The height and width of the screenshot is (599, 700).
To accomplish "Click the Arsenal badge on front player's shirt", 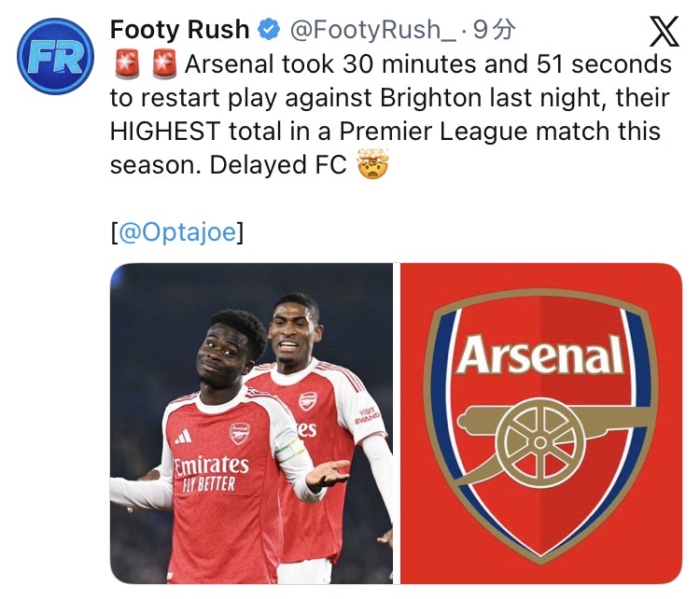I will 240,433.
